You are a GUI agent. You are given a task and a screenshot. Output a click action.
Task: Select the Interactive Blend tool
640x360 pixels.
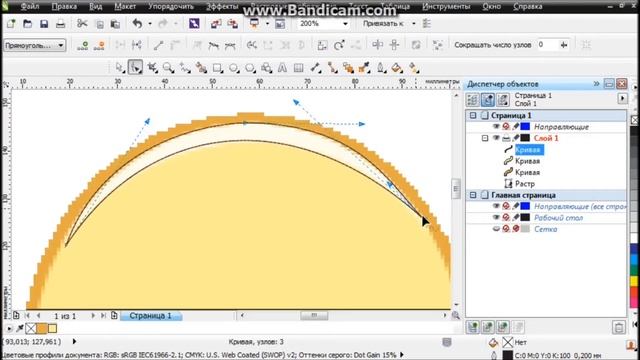[x=348, y=68]
